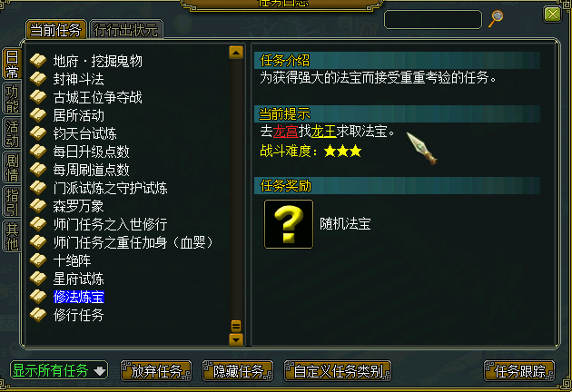Click the scroll icon next to 封神斗法
This screenshot has height=392, width=572.
[38, 79]
